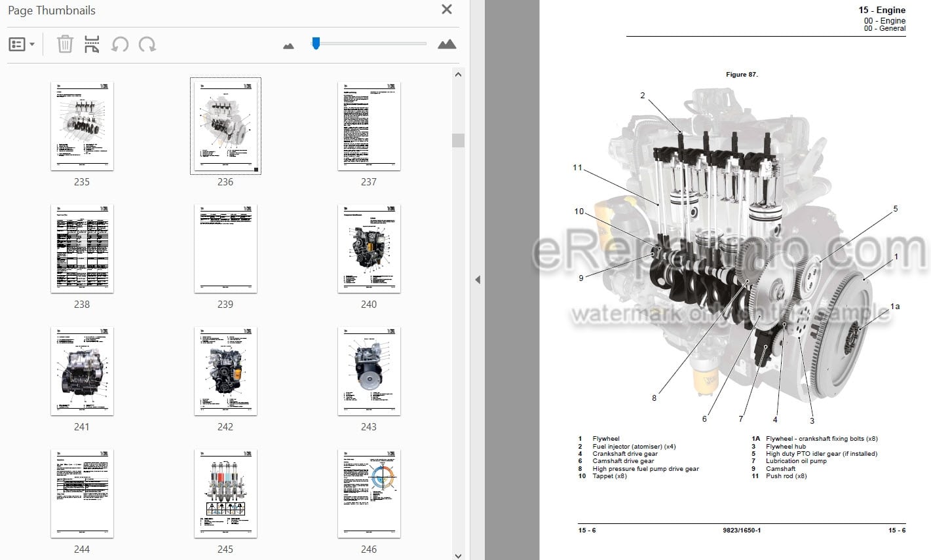931x560 pixels.
Task: Rotate page clockwise
Action: [x=147, y=45]
